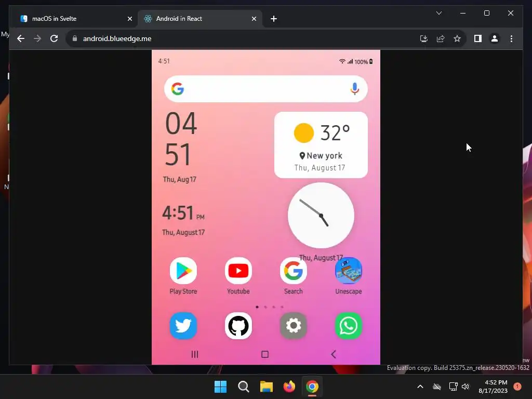This screenshot has height=399, width=532.
Task: Open GitHub app in the dock
Action: [238, 326]
